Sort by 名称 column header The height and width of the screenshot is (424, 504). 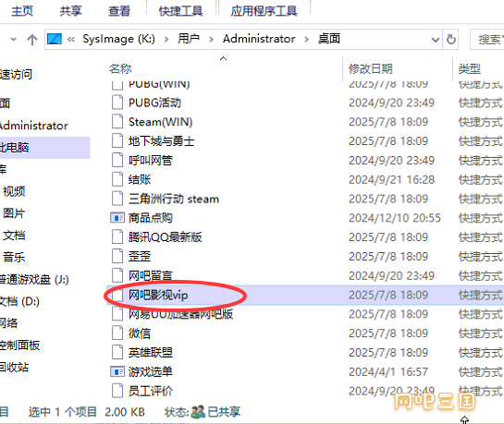(120, 68)
